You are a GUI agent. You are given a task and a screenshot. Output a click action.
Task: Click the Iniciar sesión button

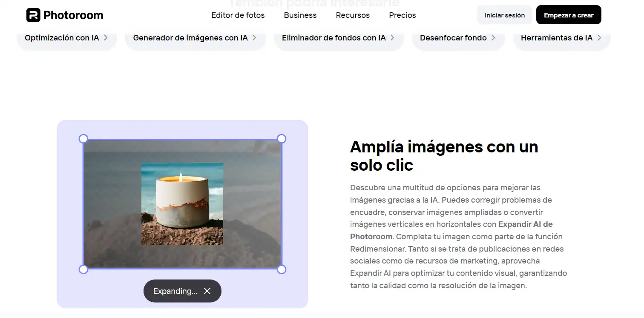click(x=505, y=15)
